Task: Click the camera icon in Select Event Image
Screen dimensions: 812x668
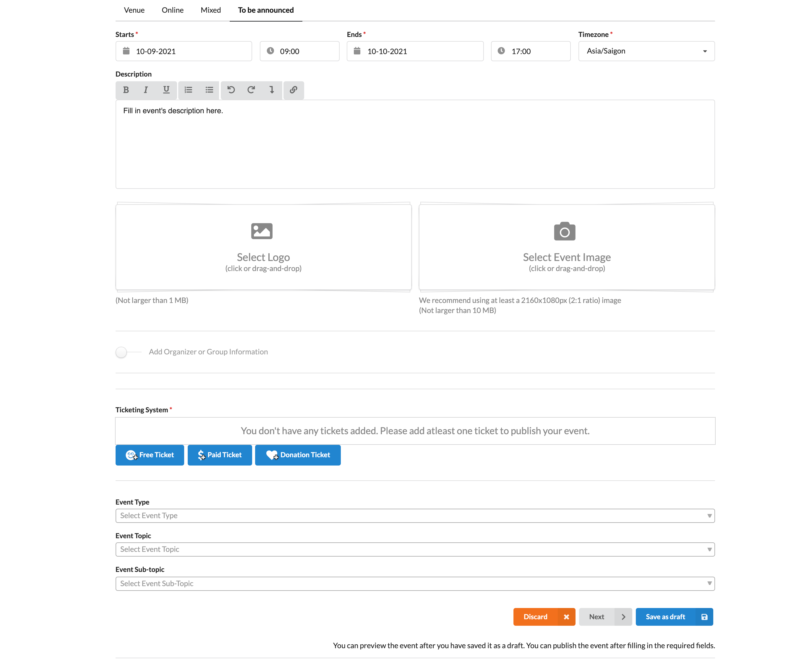Action: click(x=565, y=231)
